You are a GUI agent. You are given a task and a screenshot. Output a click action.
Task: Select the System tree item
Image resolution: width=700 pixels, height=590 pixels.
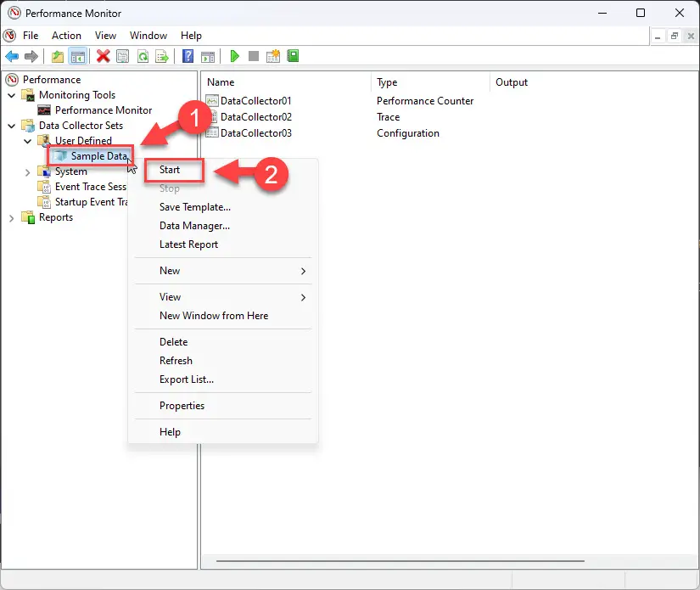click(x=70, y=171)
